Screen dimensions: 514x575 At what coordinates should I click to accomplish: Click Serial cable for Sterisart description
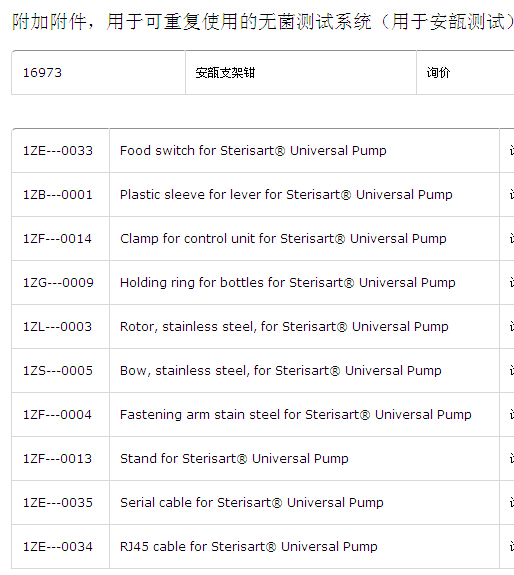coord(252,503)
